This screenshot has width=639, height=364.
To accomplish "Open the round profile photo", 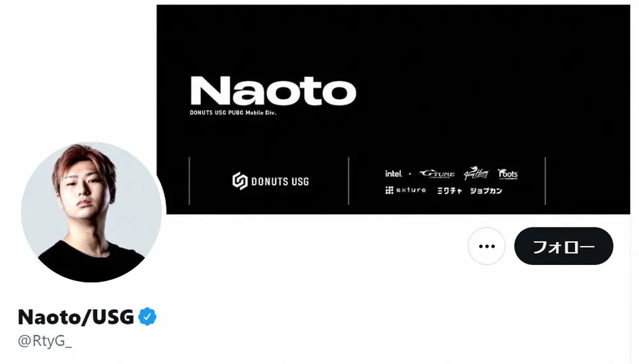I will coord(91,212).
